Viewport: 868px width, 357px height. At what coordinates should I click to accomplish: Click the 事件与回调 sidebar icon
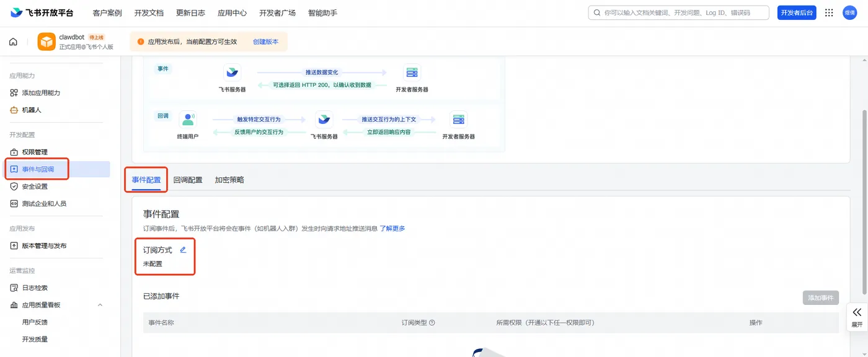click(x=14, y=169)
